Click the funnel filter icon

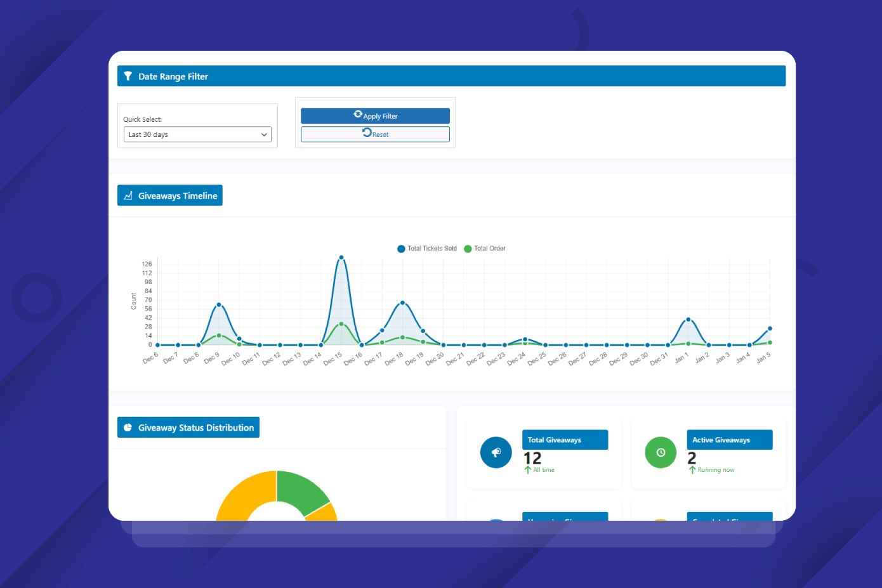[128, 76]
